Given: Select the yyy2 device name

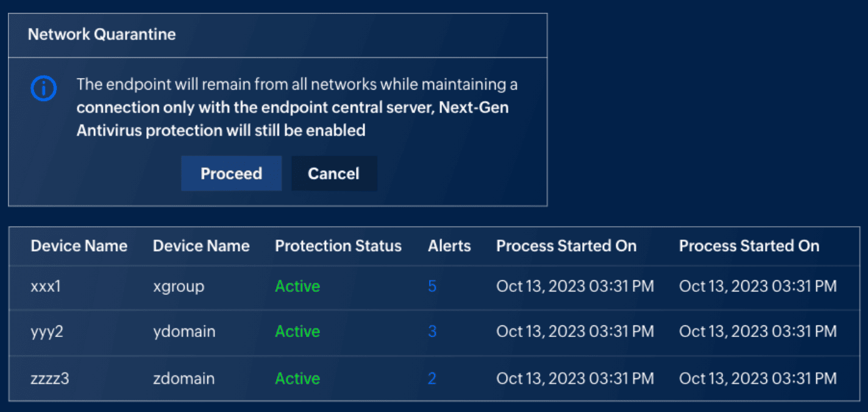Looking at the screenshot, I should [47, 332].
